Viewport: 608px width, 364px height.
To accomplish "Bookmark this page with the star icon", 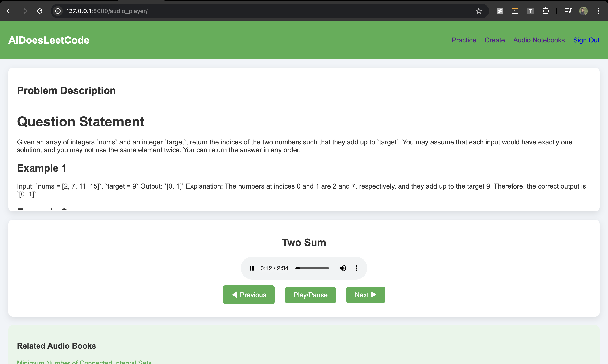I will pos(479,11).
